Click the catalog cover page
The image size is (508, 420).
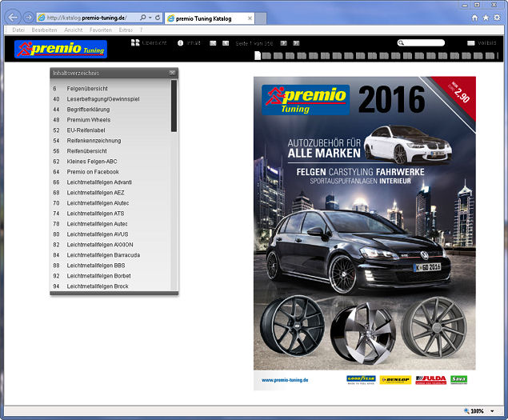pos(365,233)
